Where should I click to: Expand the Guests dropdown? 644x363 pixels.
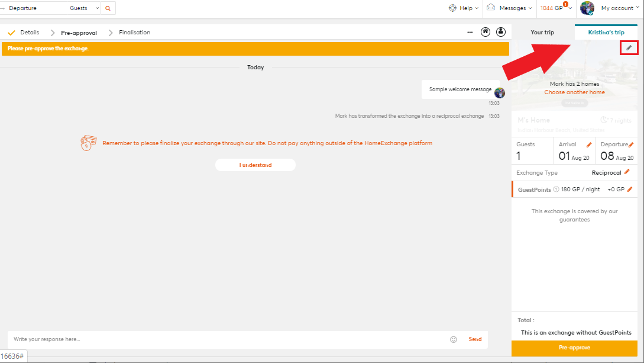85,8
